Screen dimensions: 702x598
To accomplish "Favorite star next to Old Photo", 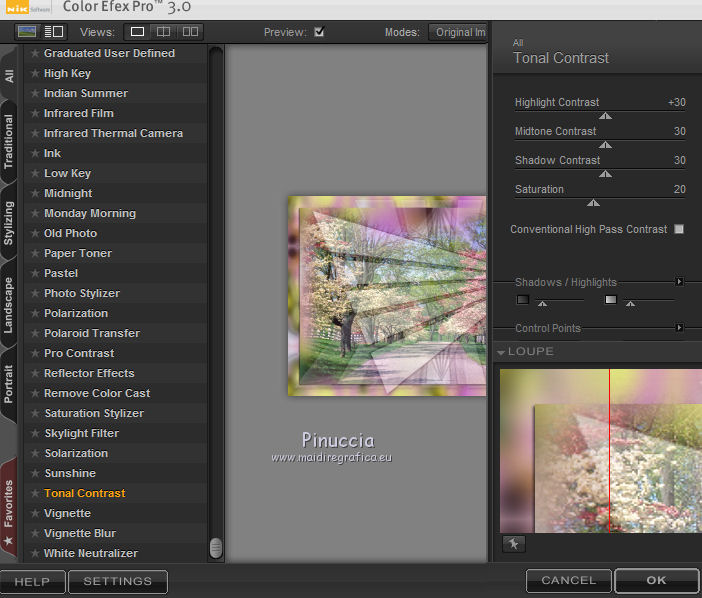I will pyautogui.click(x=35, y=233).
